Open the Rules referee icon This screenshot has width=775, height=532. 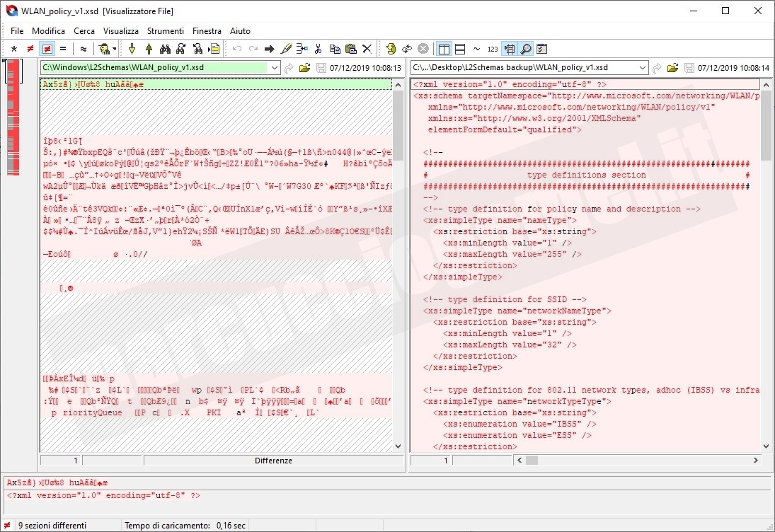(103, 49)
